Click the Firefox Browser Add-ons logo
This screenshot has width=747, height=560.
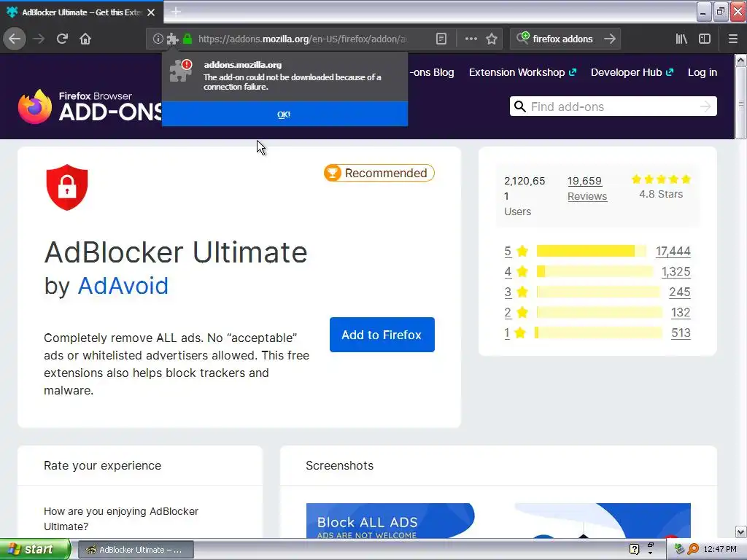[x=90, y=106]
